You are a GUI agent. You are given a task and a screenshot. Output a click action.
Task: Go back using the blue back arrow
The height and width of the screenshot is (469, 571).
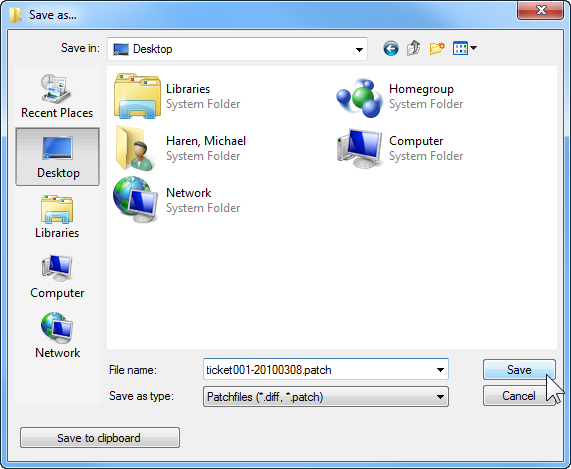point(391,48)
